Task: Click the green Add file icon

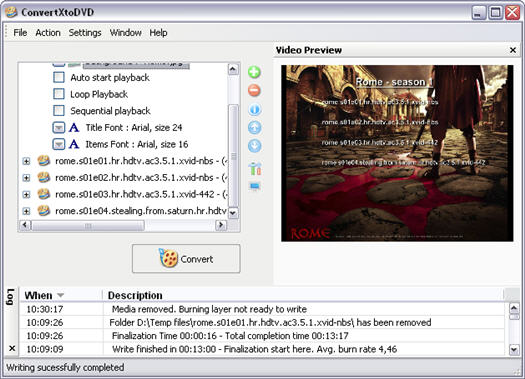Action: (254, 72)
